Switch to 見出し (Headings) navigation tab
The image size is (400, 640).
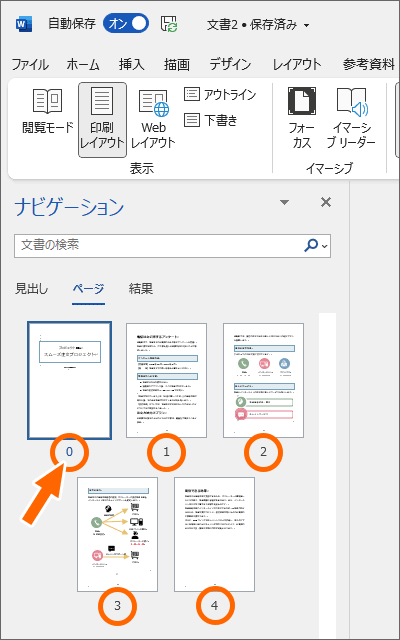point(31,289)
